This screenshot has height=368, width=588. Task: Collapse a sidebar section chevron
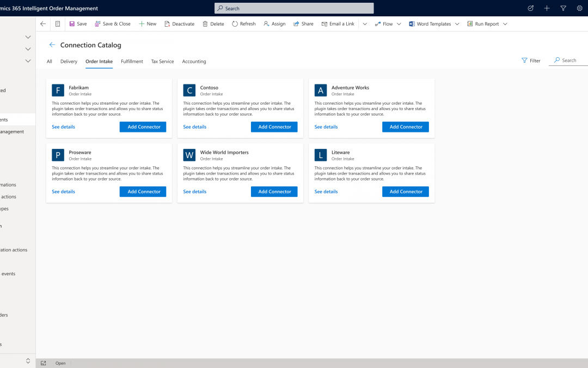tap(27, 37)
